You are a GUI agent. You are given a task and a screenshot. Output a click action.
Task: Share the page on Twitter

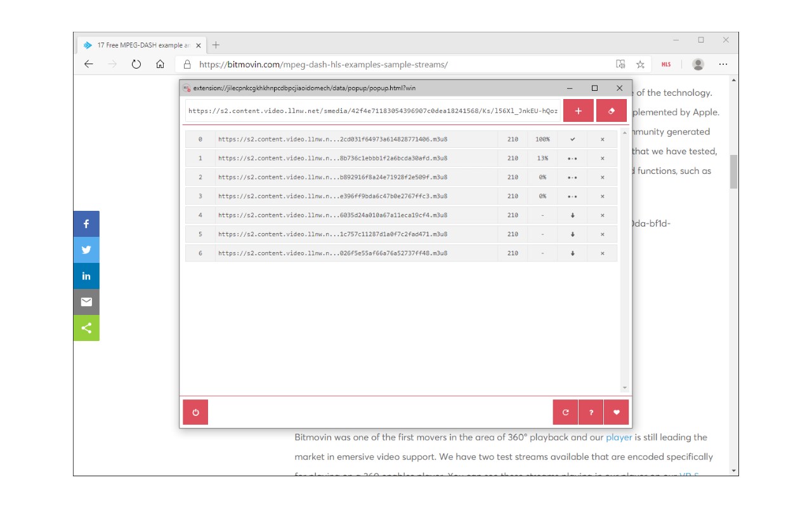tap(86, 250)
